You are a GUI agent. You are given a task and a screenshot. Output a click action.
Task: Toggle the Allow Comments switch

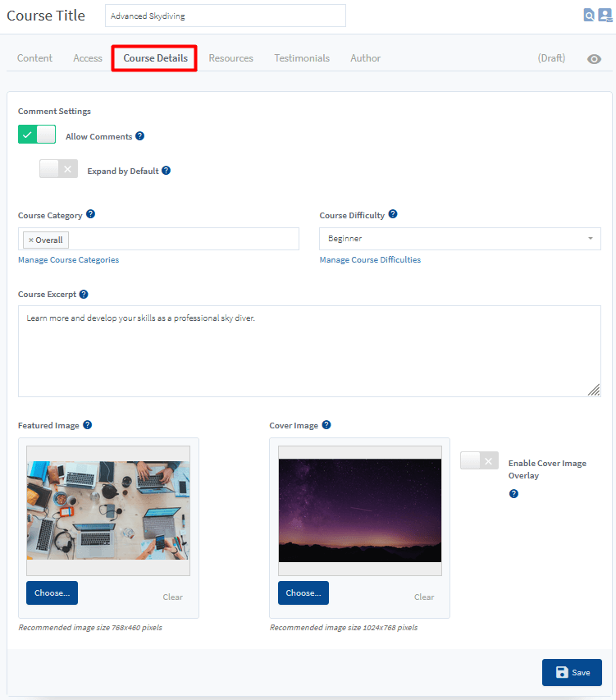tap(37, 135)
